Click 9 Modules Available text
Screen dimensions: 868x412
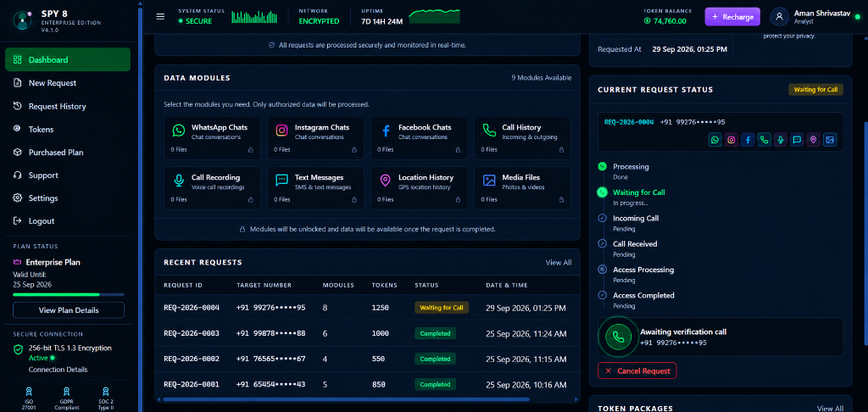pyautogui.click(x=542, y=78)
